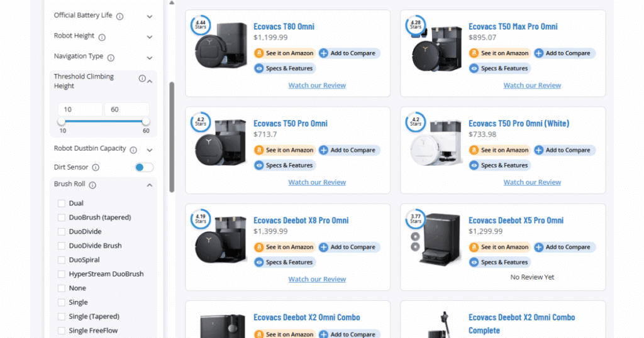Select the Single (Tapered) checkbox
The image size is (644, 338).
click(62, 317)
